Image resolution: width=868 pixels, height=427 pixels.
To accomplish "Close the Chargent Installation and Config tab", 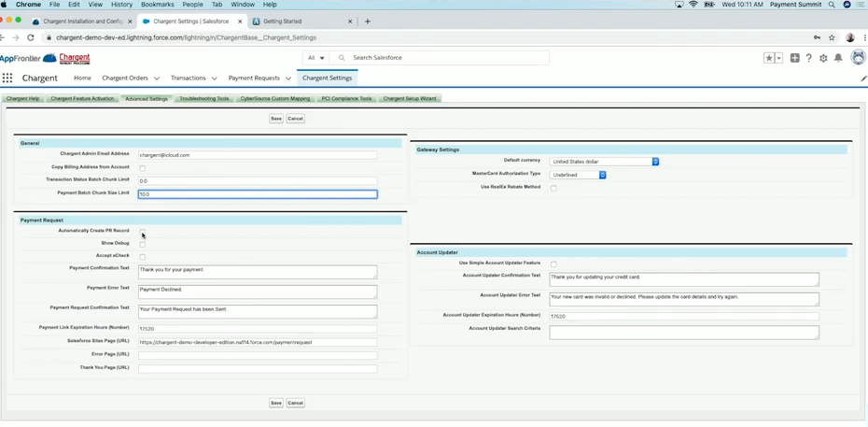I will coord(130,21).
